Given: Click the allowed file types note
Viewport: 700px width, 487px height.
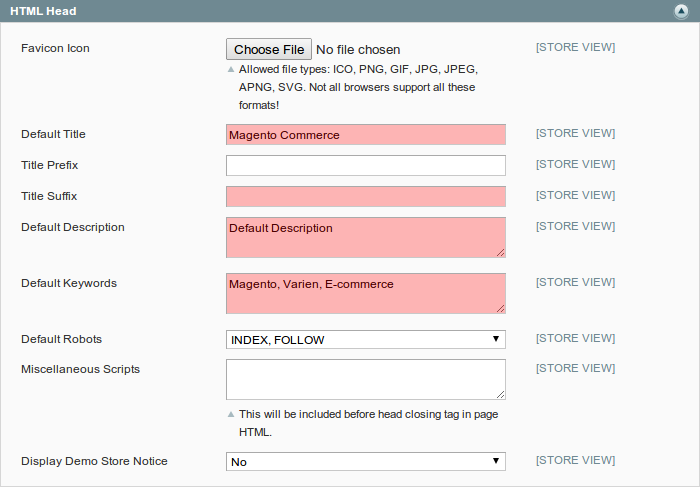Looking at the screenshot, I should (x=358, y=87).
